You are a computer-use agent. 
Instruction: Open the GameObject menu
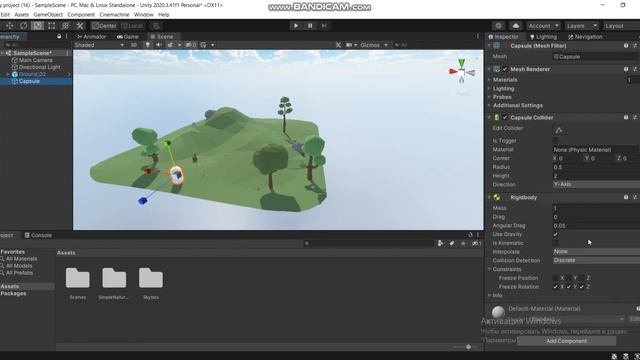click(48, 14)
